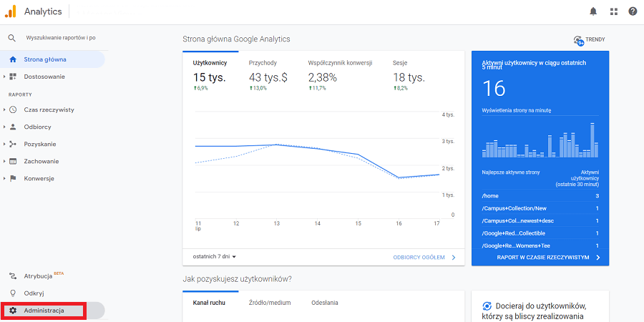Screen dimensions: 644x322
Task: Click the search magnifier icon
Action: click(x=12, y=38)
